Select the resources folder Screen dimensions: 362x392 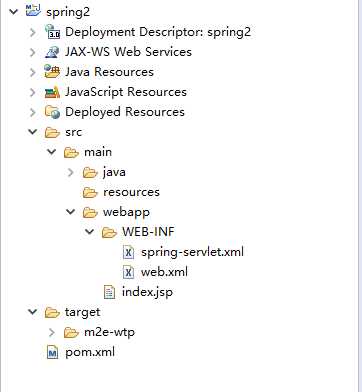click(131, 192)
